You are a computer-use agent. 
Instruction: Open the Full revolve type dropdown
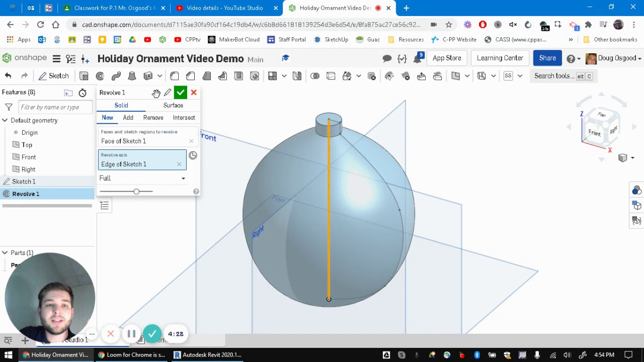(142, 178)
